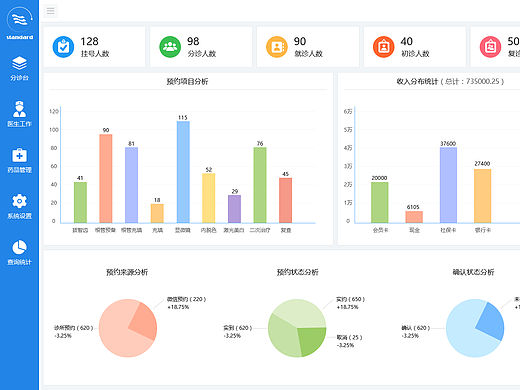
Task: Click the 预约状态分析 chart title
Action: click(x=298, y=272)
